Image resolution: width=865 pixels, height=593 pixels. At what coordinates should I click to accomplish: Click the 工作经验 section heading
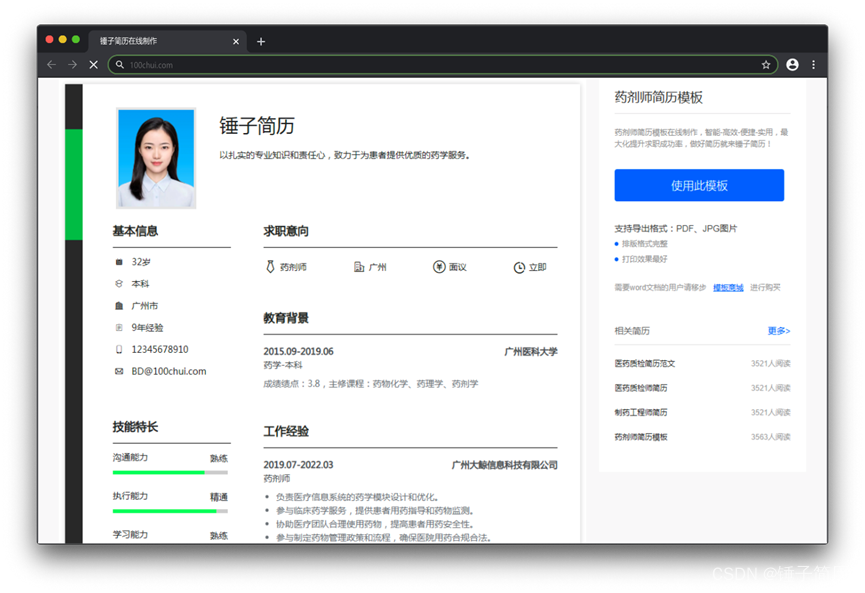tap(286, 431)
